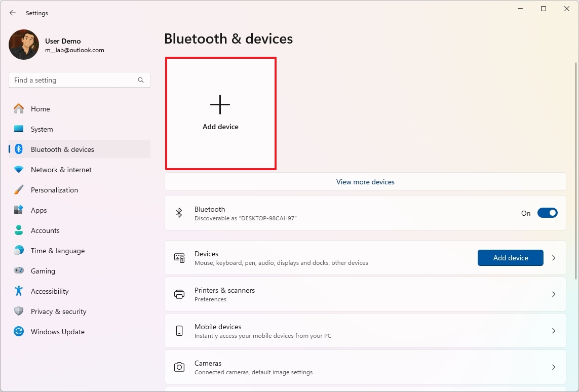Turn off the Bluetooth toggle
The image size is (579, 392).
pyautogui.click(x=547, y=213)
